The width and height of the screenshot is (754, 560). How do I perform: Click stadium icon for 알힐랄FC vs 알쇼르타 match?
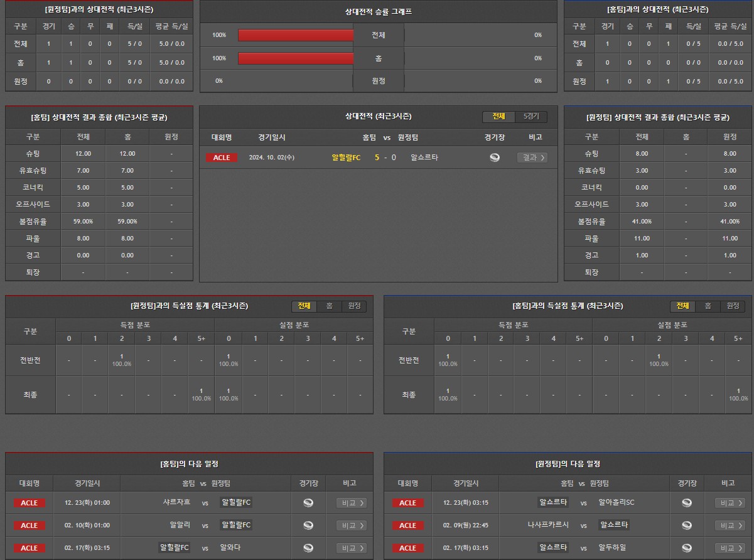click(x=495, y=158)
